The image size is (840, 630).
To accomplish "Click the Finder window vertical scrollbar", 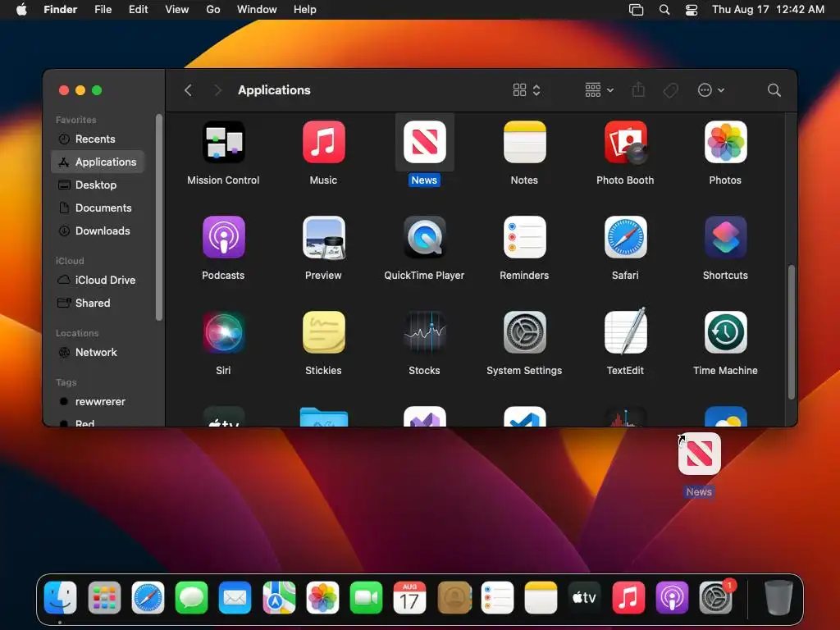I will coord(792,332).
